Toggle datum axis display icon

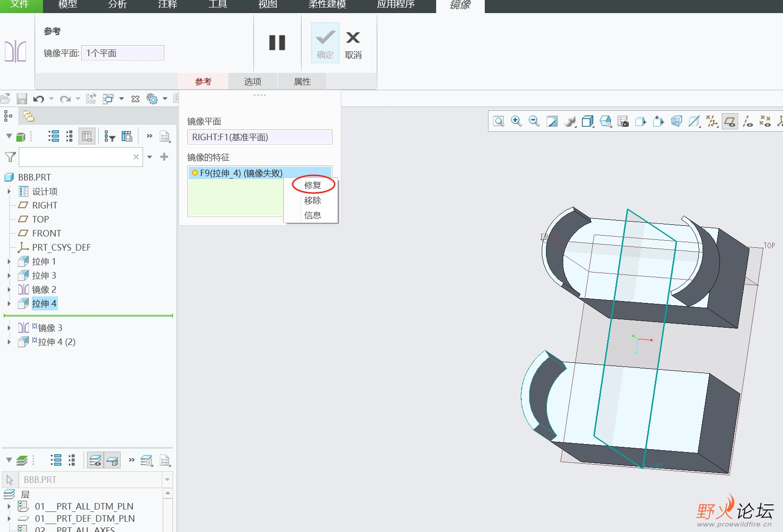[x=747, y=122]
